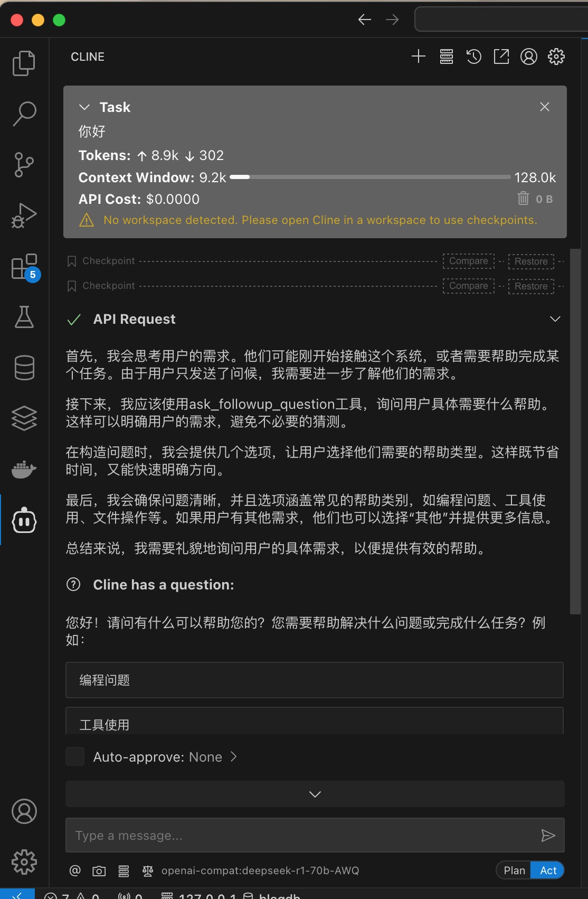Restore the second Checkpoint

tap(531, 286)
